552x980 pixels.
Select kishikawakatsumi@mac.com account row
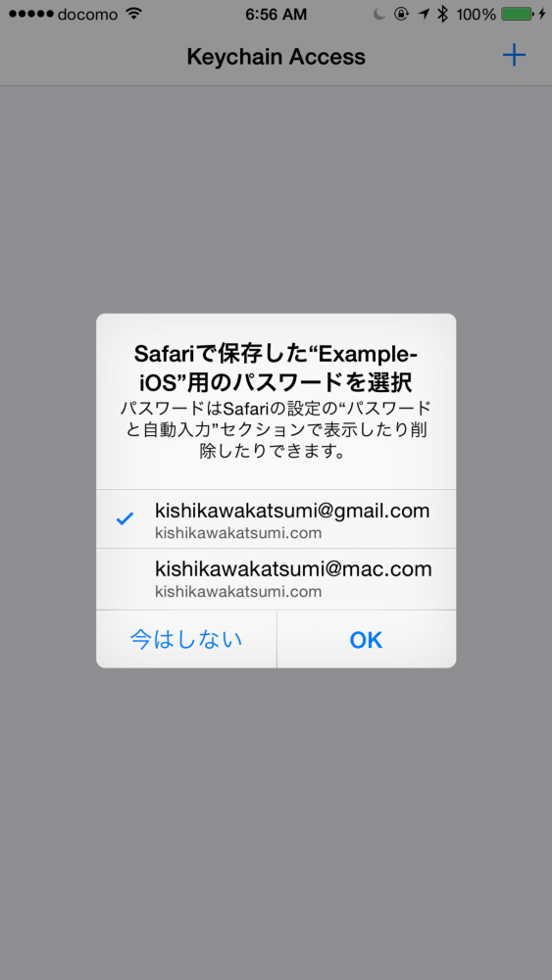coord(276,579)
